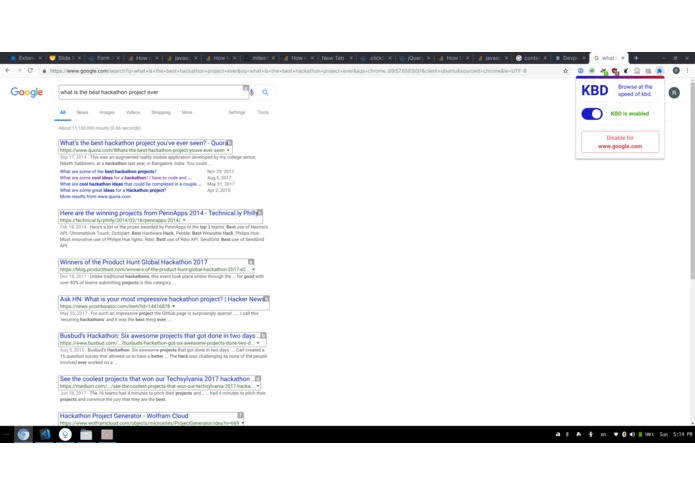
Task: Expand the dropdown arrow beside ycombinator URL
Action: tap(174, 306)
